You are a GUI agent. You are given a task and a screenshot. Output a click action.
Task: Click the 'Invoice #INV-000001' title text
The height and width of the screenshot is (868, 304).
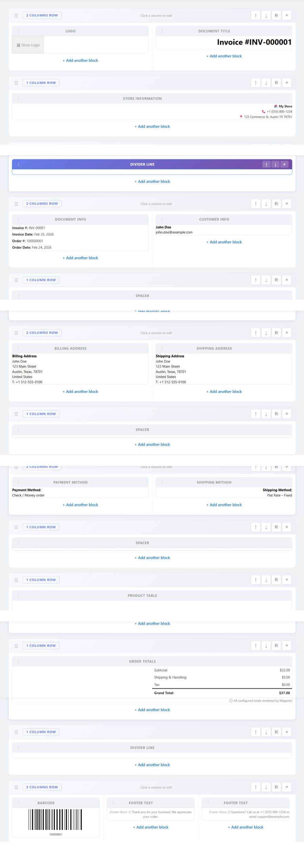(254, 42)
